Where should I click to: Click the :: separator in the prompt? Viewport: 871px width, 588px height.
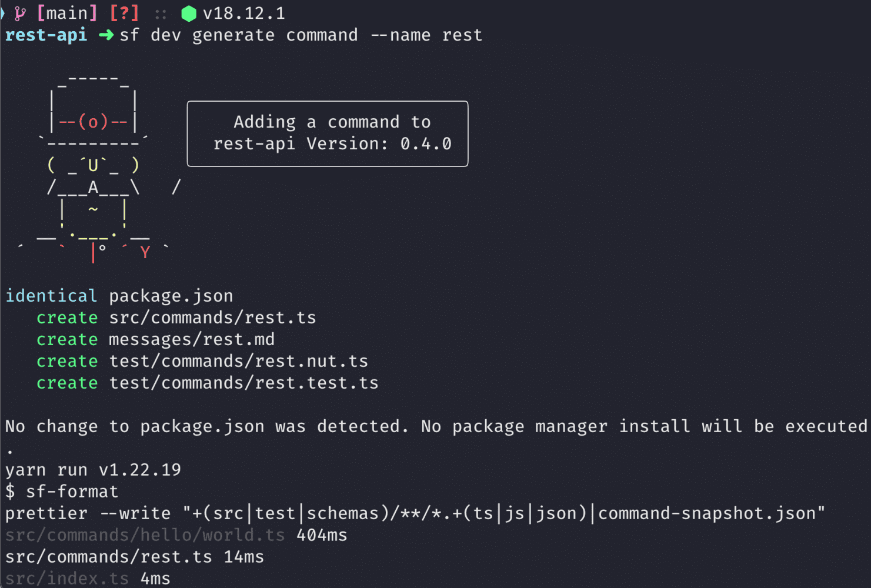[x=161, y=14]
